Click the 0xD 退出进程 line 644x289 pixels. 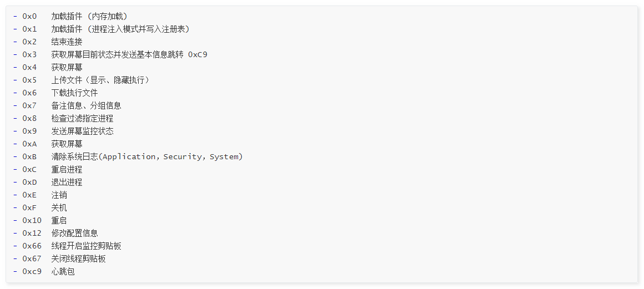pyautogui.click(x=67, y=182)
